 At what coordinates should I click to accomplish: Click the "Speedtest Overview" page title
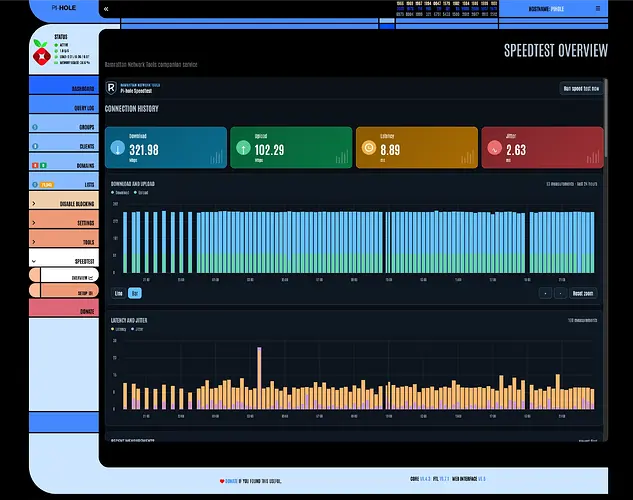[x=556, y=51]
